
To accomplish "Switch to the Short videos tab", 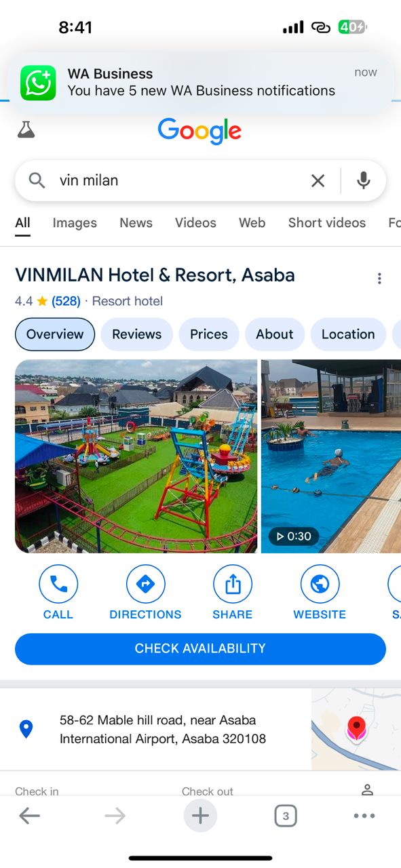I will (327, 222).
